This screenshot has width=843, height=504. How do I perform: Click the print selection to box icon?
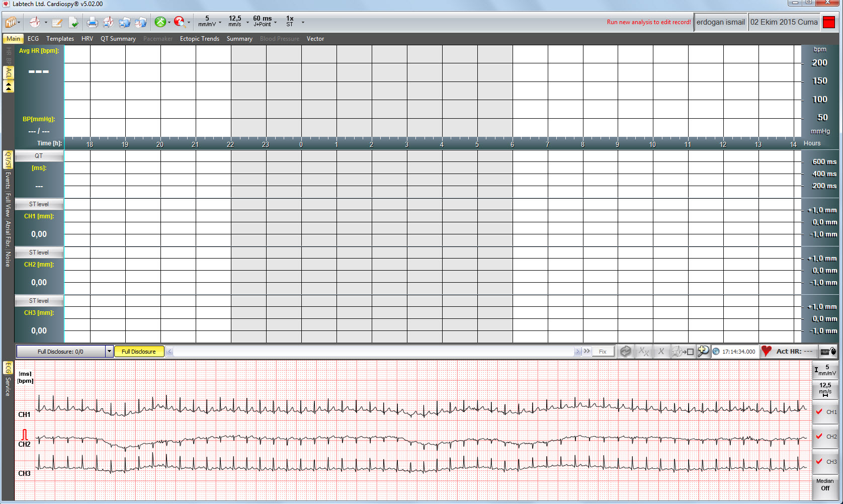[683, 352]
